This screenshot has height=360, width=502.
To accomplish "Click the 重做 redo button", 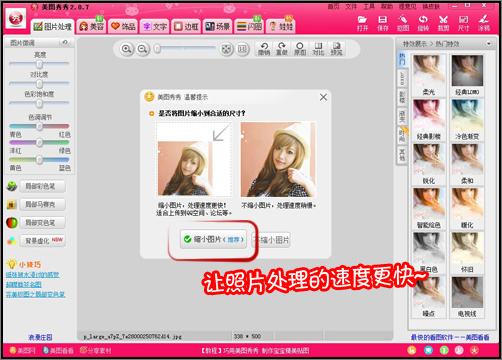I will coord(282,49).
